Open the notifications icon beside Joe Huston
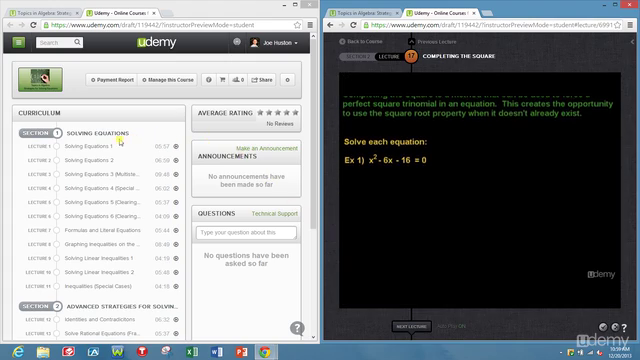This screenshot has width=640, height=360. click(x=237, y=42)
